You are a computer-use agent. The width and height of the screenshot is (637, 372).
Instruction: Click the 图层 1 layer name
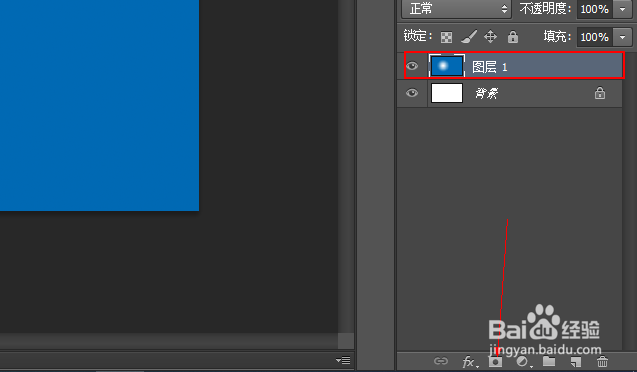(x=490, y=67)
